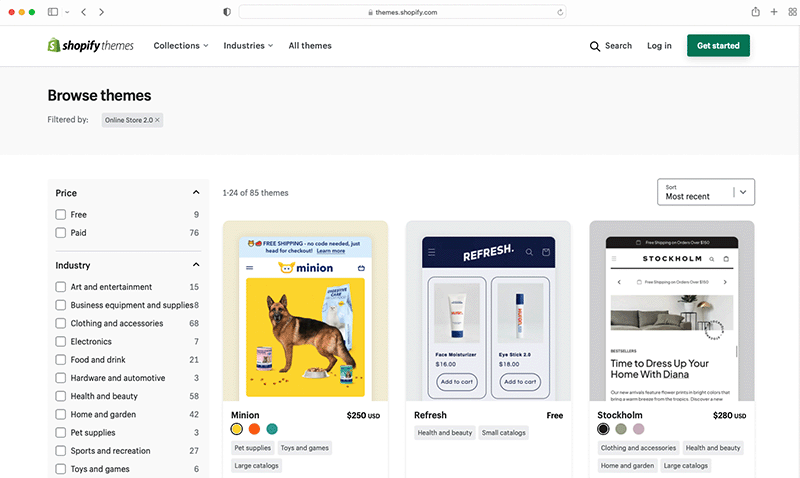Show tab overview grid icon
800x478 pixels.
tap(792, 12)
